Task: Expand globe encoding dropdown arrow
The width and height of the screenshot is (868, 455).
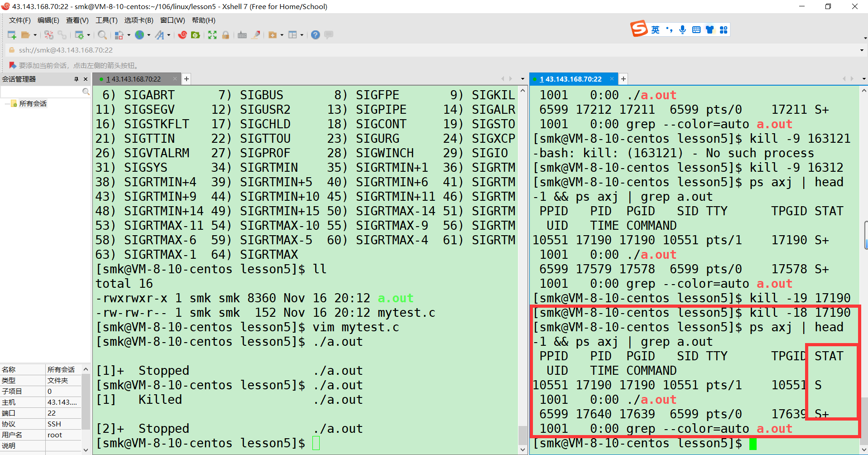Action: pyautogui.click(x=149, y=35)
